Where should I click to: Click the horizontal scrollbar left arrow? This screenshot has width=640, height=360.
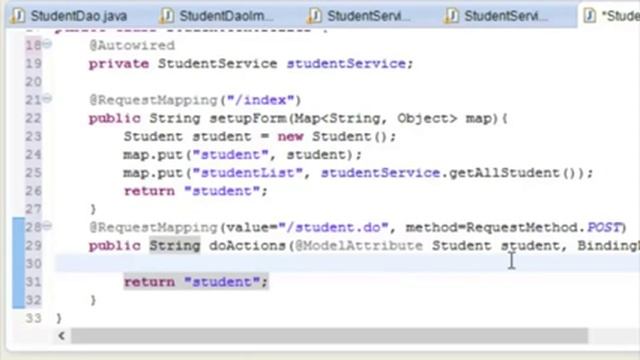tap(62, 336)
